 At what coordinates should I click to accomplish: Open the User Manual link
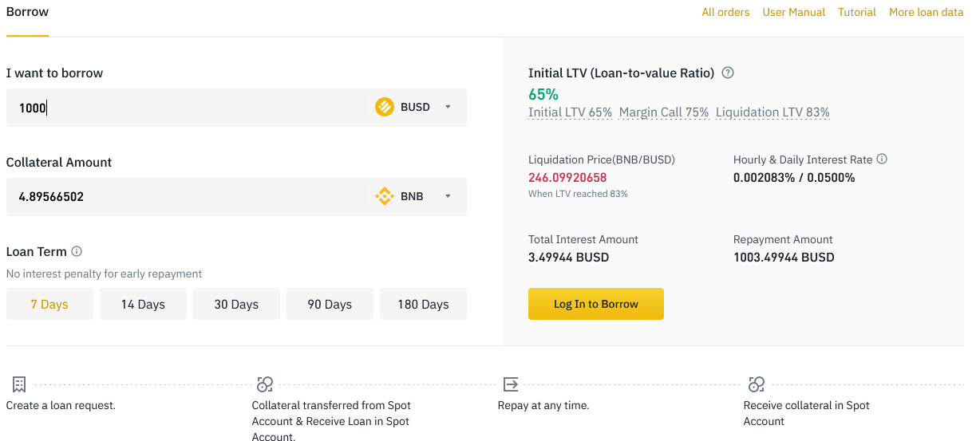point(793,12)
